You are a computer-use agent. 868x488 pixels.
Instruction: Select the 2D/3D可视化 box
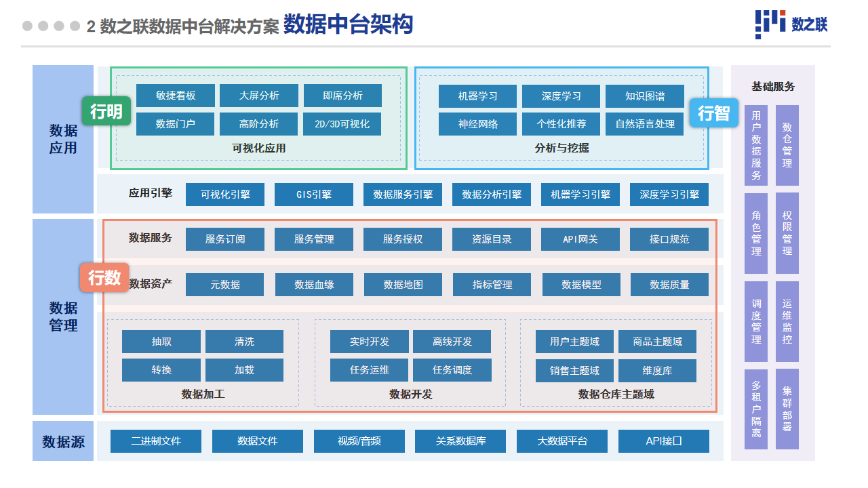(x=342, y=125)
